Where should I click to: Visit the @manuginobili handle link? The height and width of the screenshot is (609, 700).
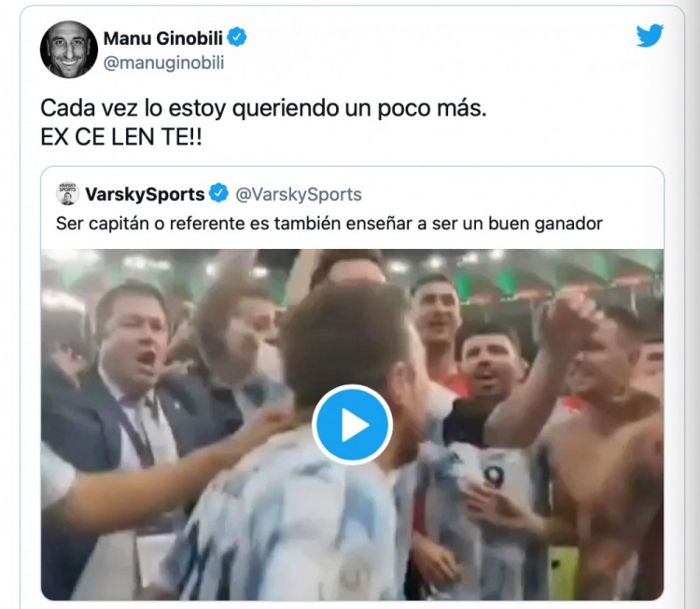(163, 62)
